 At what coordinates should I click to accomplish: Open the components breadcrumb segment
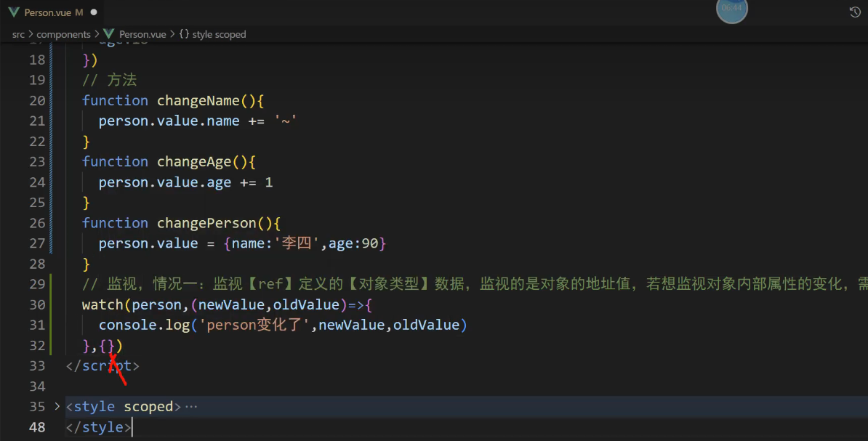coord(63,34)
